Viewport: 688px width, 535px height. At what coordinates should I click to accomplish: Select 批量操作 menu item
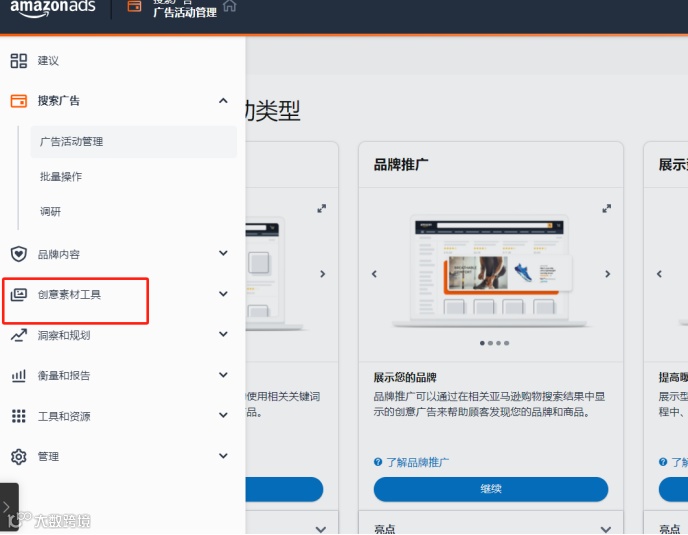pos(61,177)
